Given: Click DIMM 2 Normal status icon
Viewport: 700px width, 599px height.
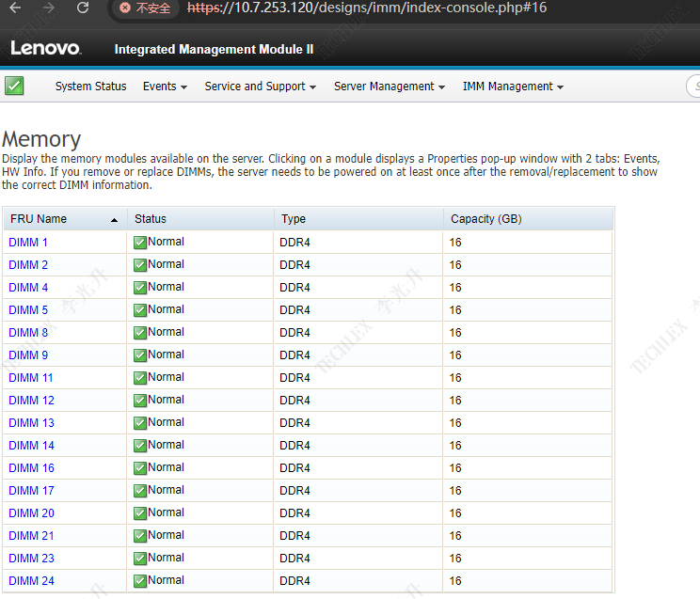Looking at the screenshot, I should pos(140,265).
